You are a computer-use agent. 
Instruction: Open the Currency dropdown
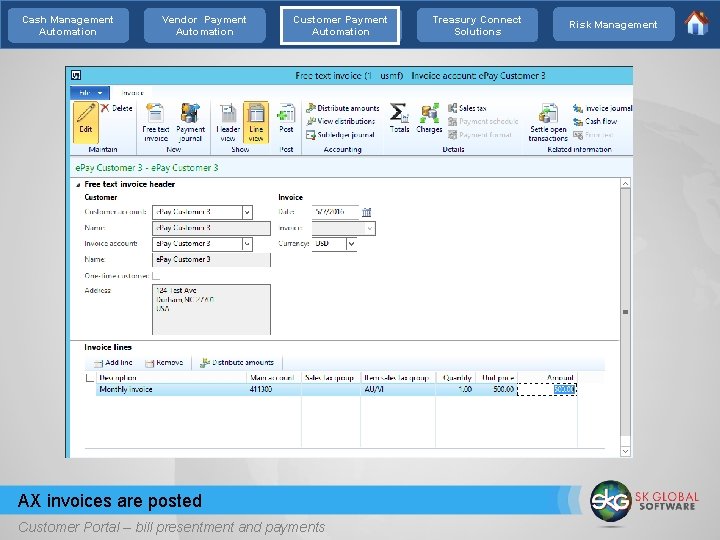[351, 244]
